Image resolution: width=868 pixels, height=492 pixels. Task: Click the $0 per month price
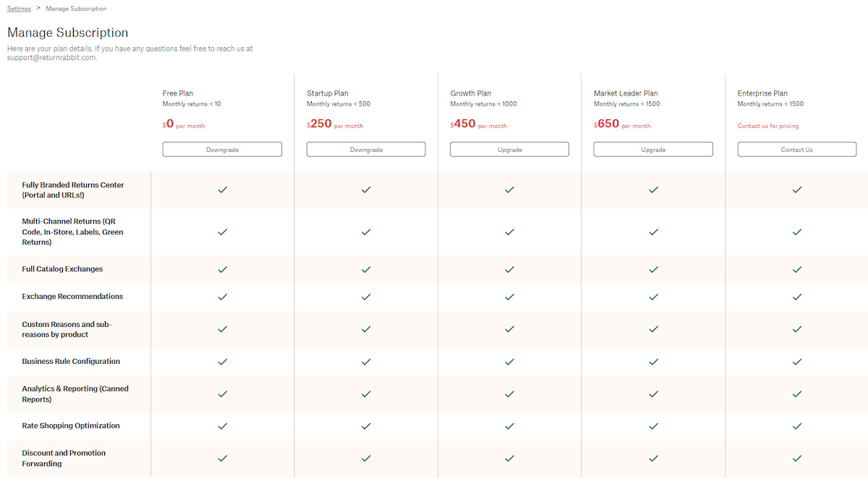click(184, 124)
